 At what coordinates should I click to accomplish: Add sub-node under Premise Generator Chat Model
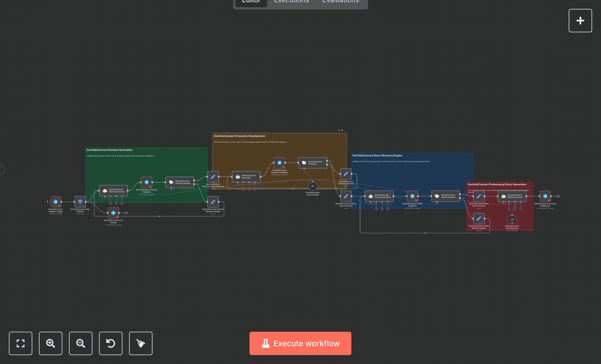click(110, 203)
